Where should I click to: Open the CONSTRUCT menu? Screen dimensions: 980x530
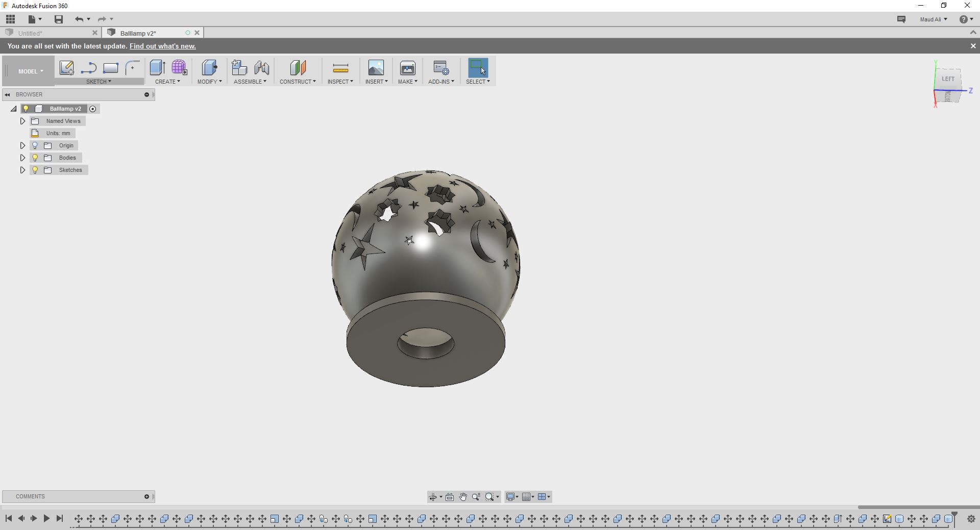pyautogui.click(x=298, y=82)
